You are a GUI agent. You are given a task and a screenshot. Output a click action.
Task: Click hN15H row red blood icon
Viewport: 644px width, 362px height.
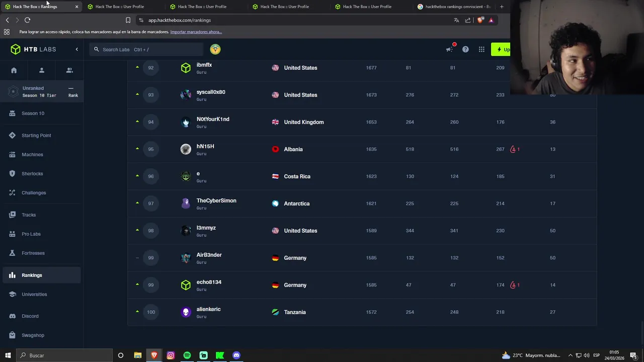point(513,149)
